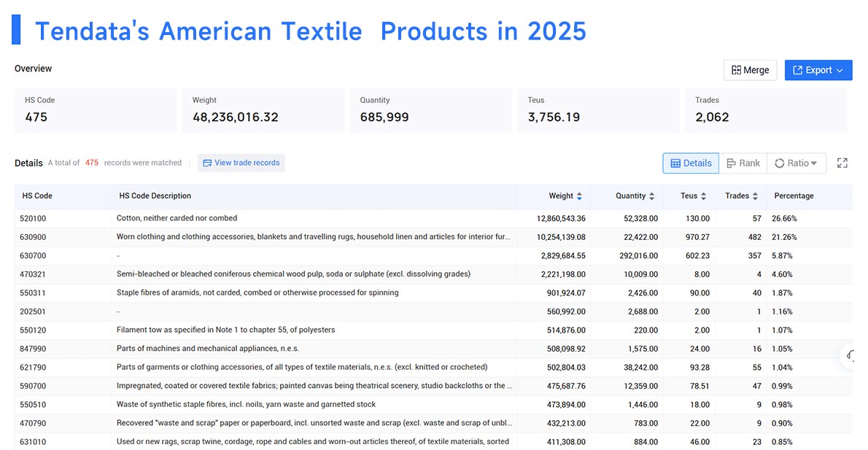Click the Trades overview card 2,062
Viewport: 868px width, 450px height.
click(x=766, y=110)
